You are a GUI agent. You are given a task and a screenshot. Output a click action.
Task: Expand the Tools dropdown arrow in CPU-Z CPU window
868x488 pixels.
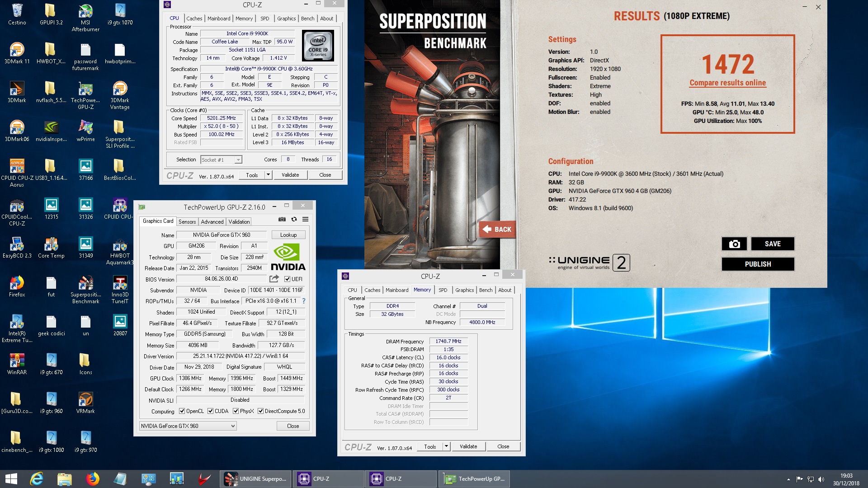(x=268, y=175)
